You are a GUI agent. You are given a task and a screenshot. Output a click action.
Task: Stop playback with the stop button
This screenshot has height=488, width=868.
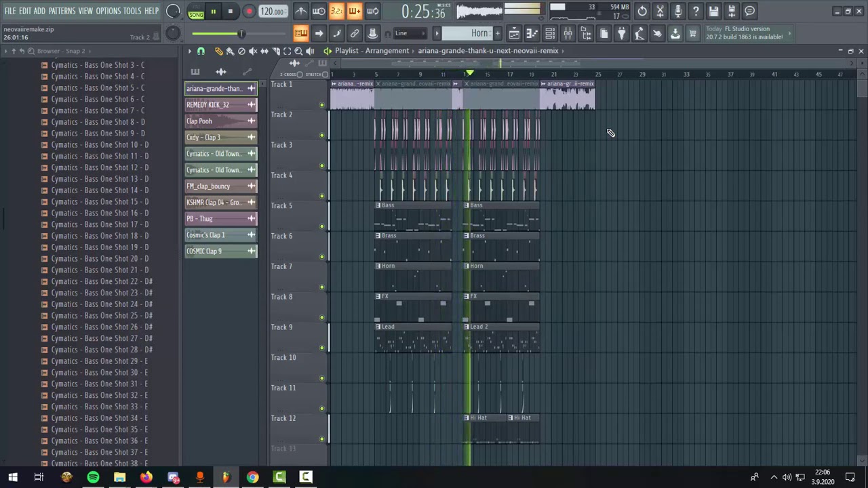click(x=230, y=12)
